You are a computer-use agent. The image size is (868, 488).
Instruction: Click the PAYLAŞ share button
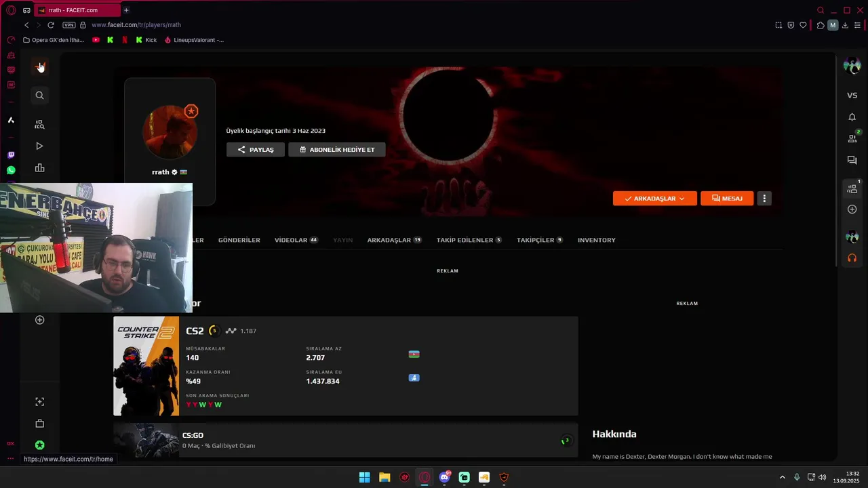256,150
